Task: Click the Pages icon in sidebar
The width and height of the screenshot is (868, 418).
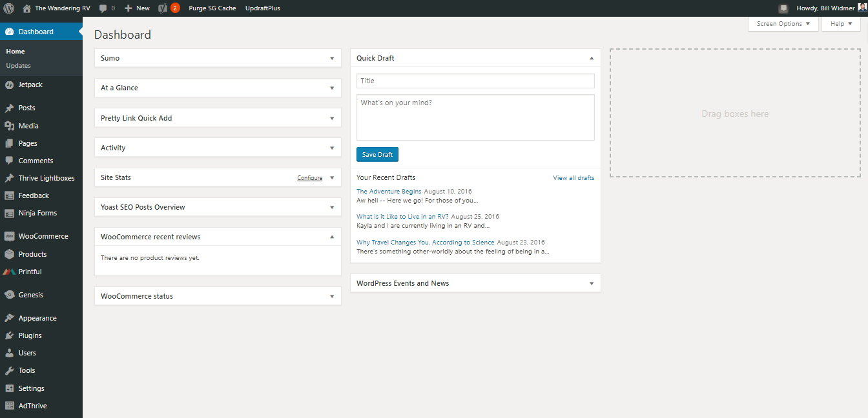Action: (9, 143)
